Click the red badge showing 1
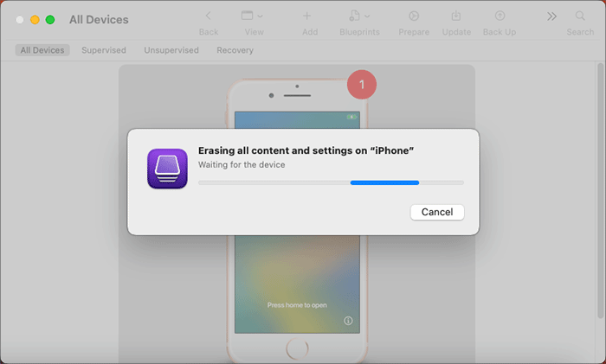Image resolution: width=606 pixels, height=364 pixels. (362, 85)
